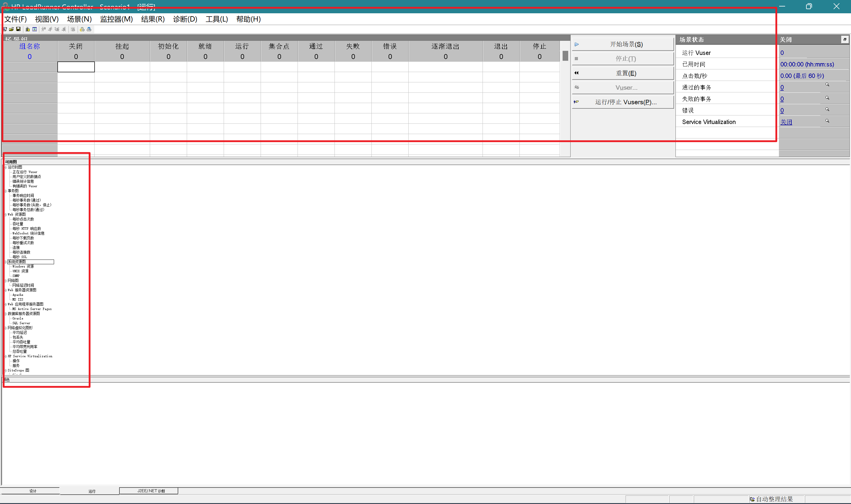Select SQL Server graph in tree
Viewport: 851px width, 504px height.
(x=21, y=323)
